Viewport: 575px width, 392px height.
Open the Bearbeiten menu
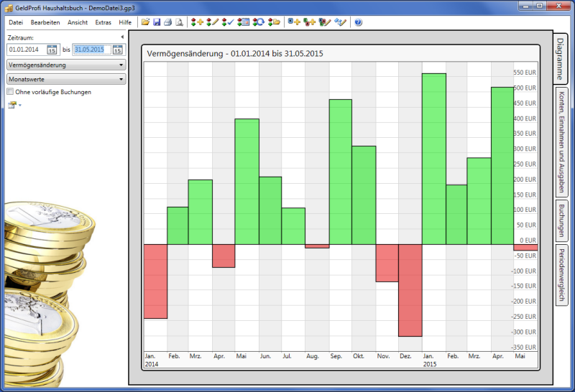click(x=45, y=22)
